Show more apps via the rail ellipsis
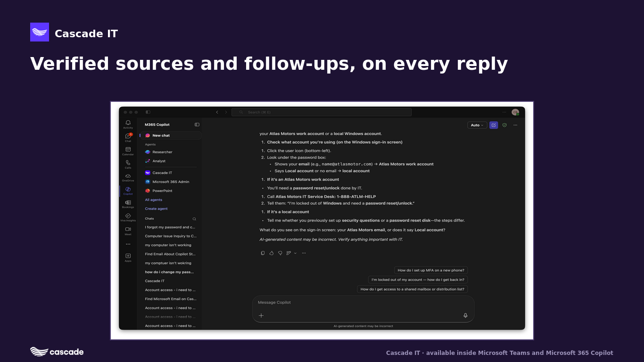The image size is (644, 362). [128, 244]
